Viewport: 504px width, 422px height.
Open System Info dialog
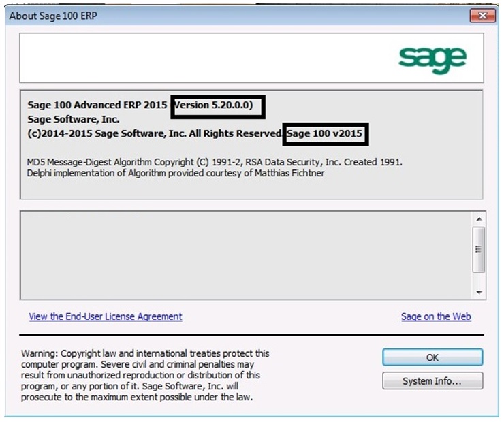(432, 381)
